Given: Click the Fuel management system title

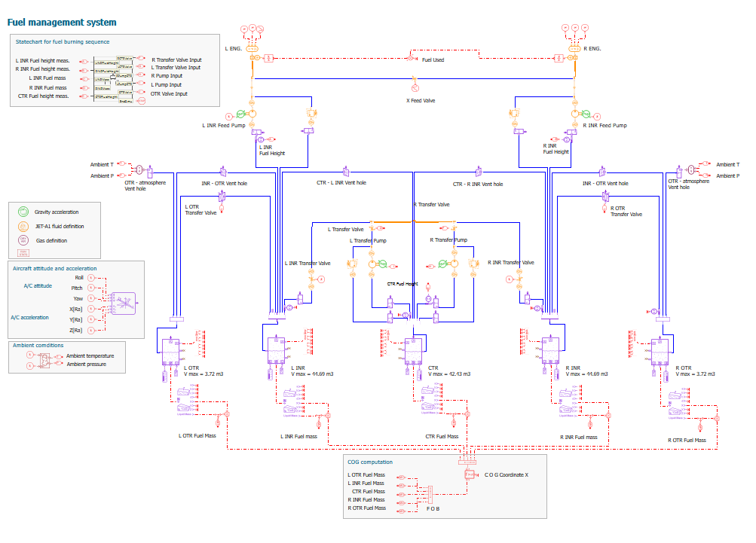Looking at the screenshot, I should click(x=62, y=22).
